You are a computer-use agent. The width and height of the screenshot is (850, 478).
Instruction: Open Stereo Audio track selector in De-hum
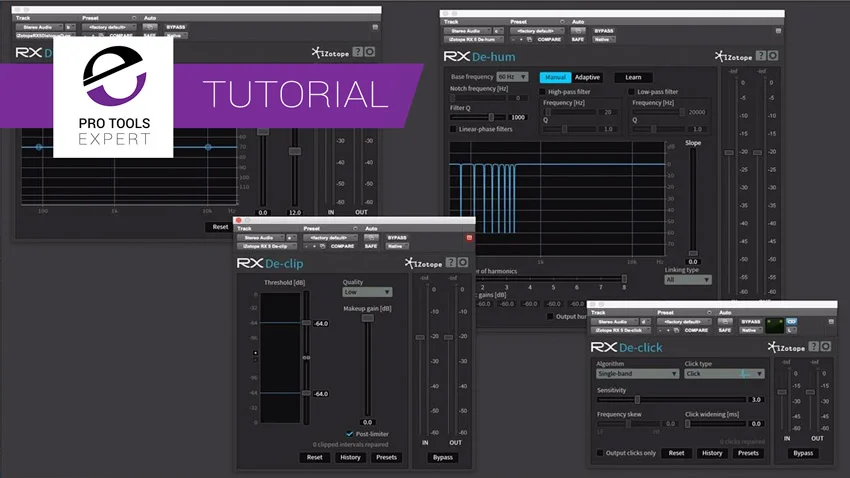468,31
